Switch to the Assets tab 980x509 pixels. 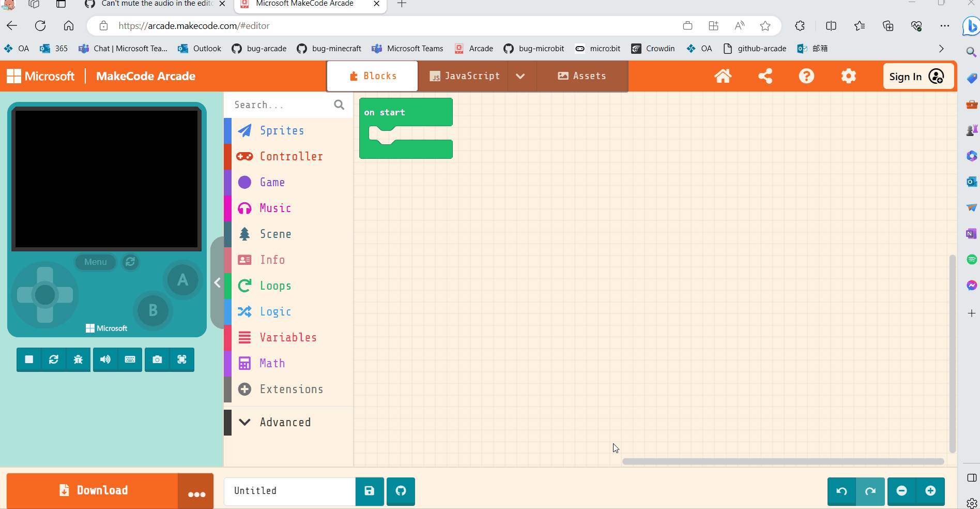(582, 76)
